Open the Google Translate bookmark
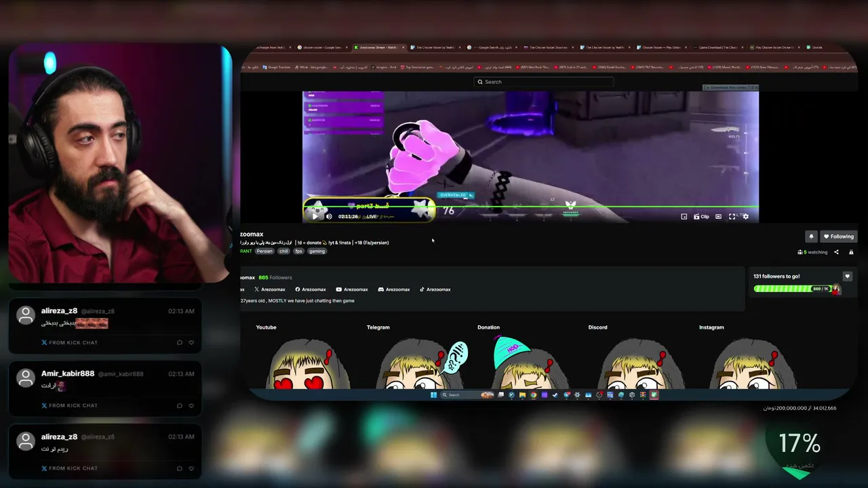Screen dimensions: 868x488 277,67
